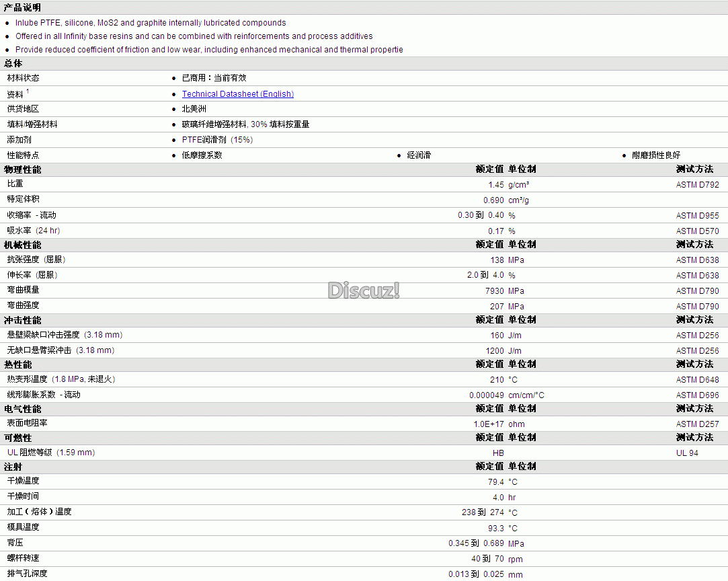Select the 特定体积 value 0.690
Viewport: 728px width, 581px height.
point(493,200)
